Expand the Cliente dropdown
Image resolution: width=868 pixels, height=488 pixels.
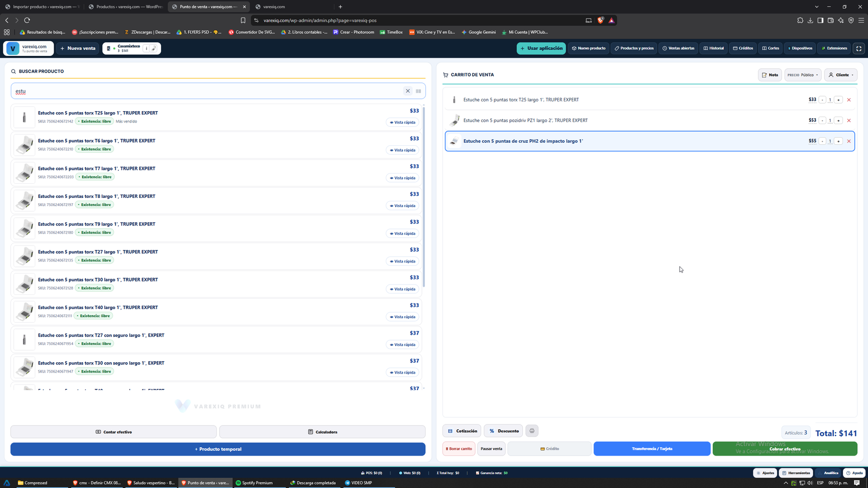(841, 75)
